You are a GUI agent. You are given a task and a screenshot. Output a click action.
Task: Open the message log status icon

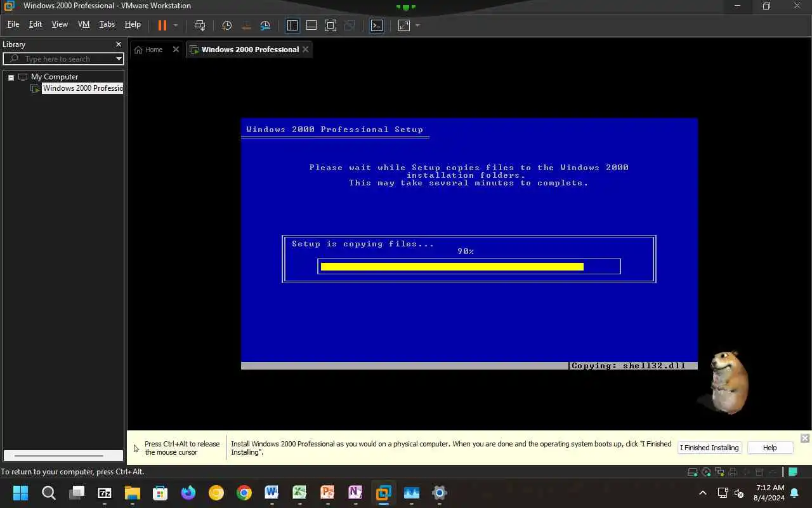[793, 472]
